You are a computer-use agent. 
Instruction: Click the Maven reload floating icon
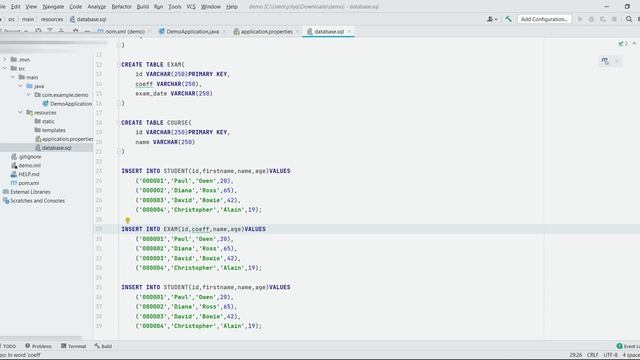coord(605,61)
